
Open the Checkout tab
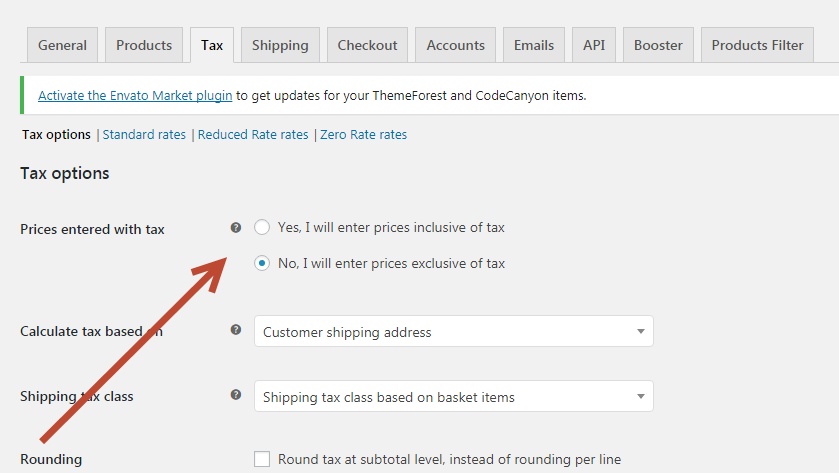[367, 45]
